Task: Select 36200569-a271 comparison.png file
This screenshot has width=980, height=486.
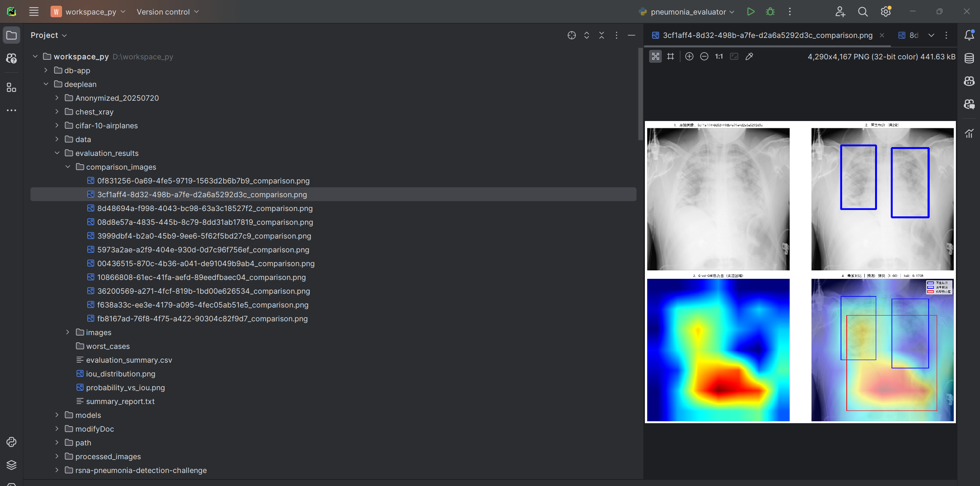Action: point(203,291)
